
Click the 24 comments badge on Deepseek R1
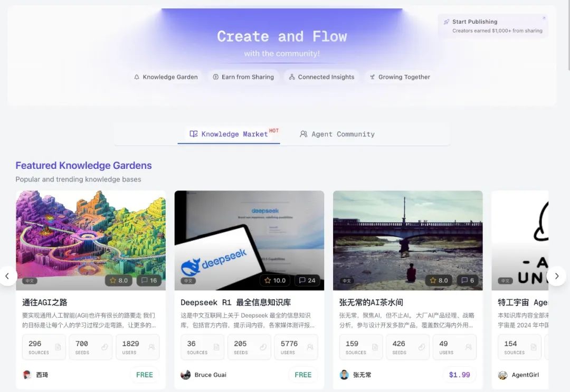[x=307, y=281]
